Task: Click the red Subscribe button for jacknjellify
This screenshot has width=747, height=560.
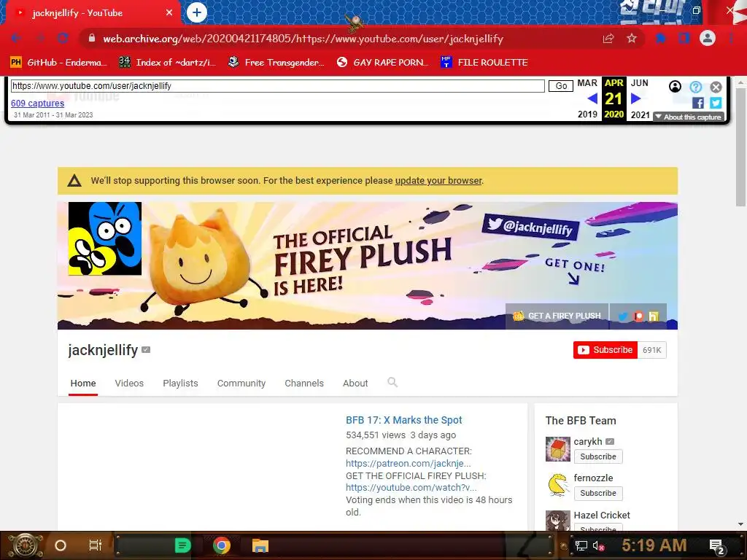Action: [605, 350]
